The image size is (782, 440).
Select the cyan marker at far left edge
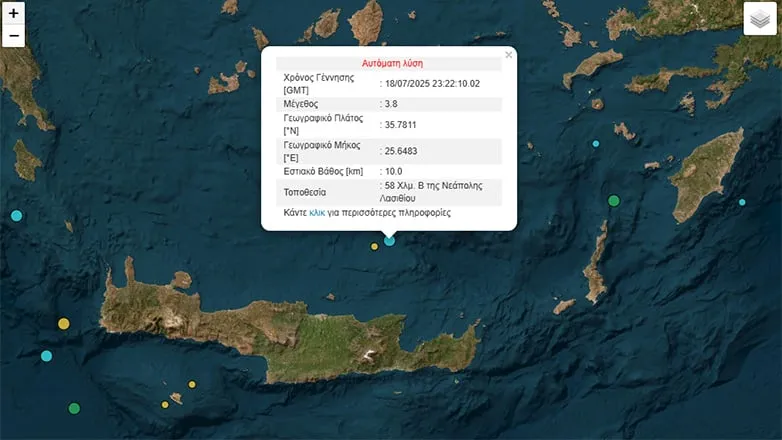(16, 216)
